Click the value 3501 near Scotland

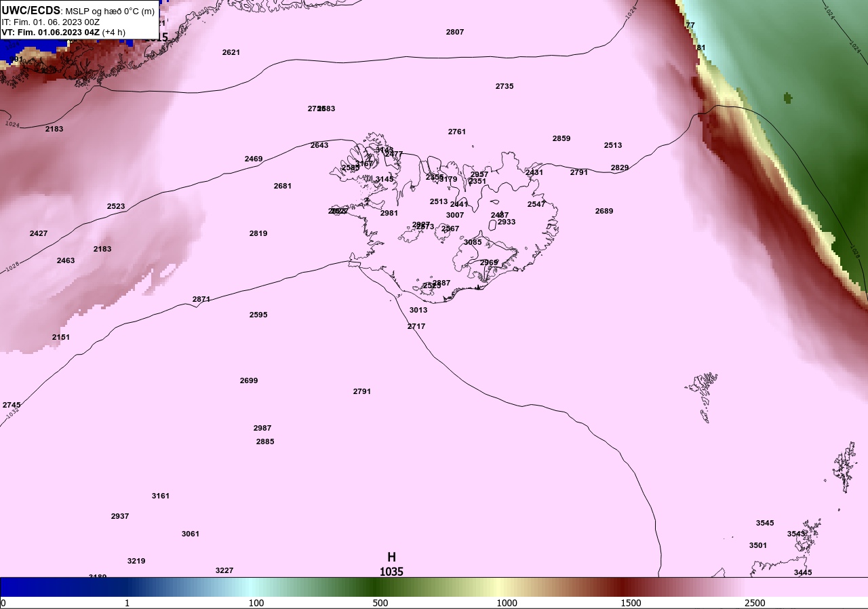coord(758,545)
